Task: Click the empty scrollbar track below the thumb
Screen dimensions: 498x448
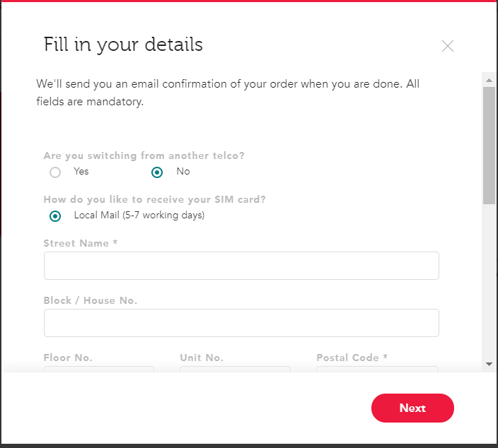Action: pyautogui.click(x=489, y=281)
